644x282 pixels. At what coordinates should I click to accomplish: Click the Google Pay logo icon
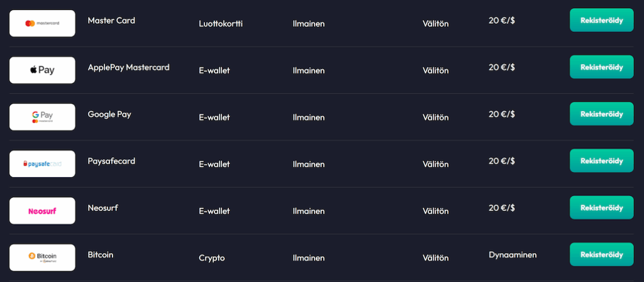coord(42,117)
